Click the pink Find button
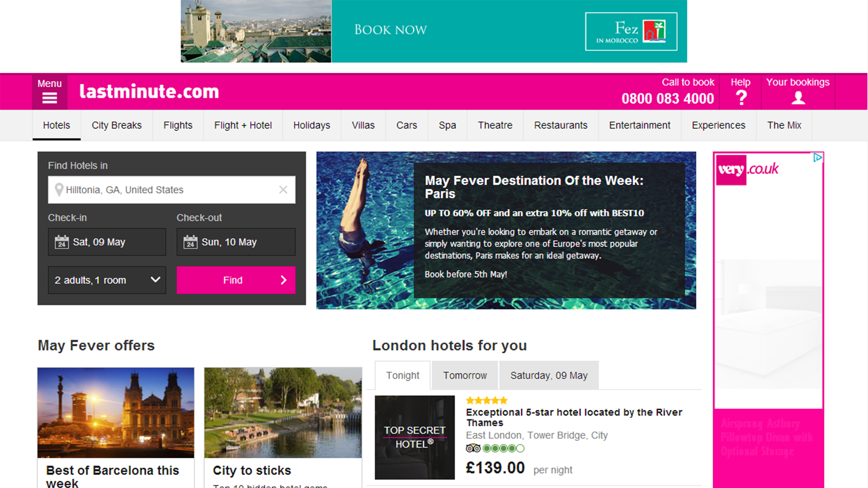The height and width of the screenshot is (488, 868). 236,280
